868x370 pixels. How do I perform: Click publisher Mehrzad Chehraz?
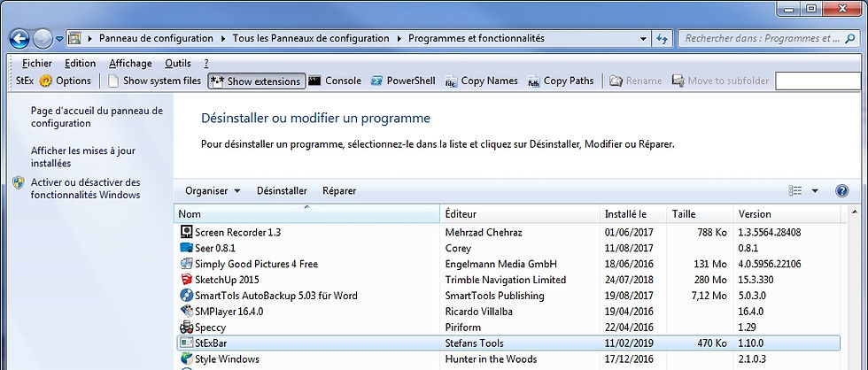485,232
